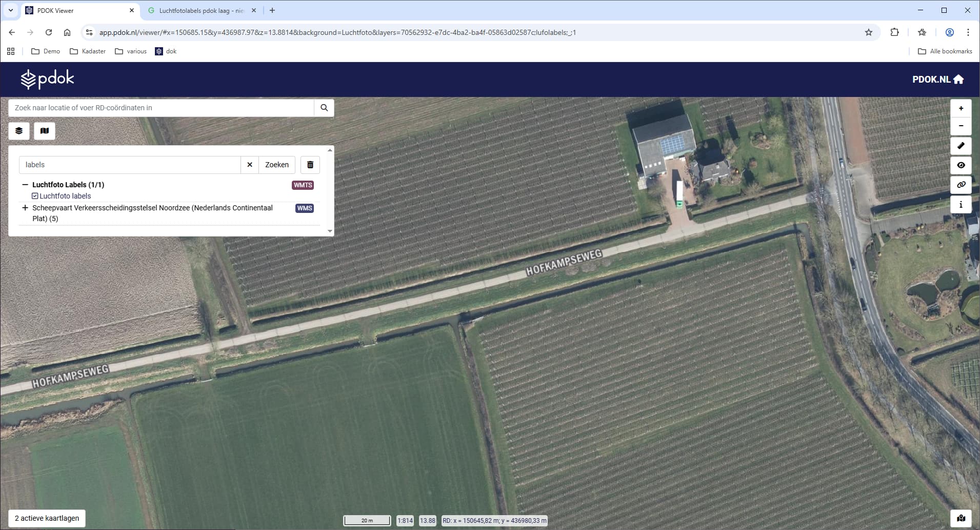Switch to the Luchtfotolabels pdok laag tab
Image resolution: width=980 pixels, height=530 pixels.
point(201,10)
